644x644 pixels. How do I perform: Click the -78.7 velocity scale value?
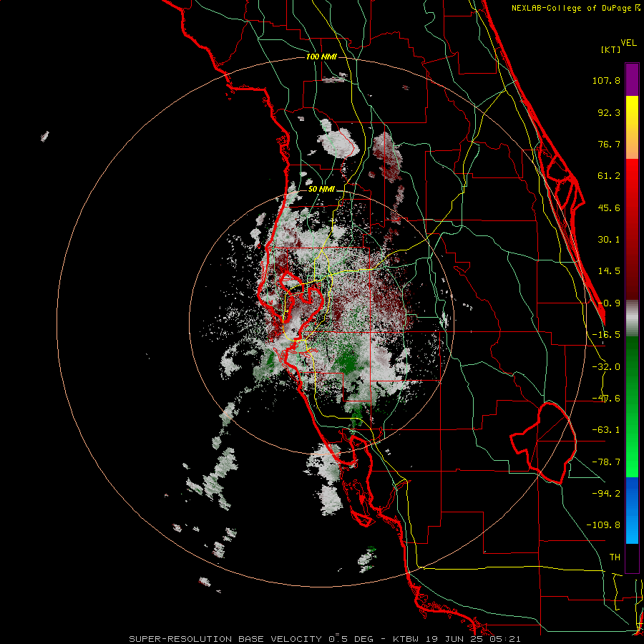606,462
